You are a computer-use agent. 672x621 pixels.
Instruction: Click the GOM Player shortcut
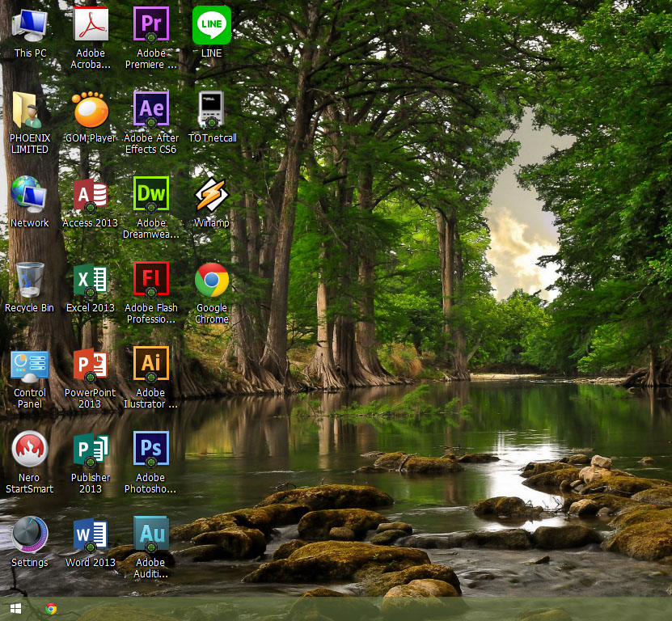tap(91, 110)
